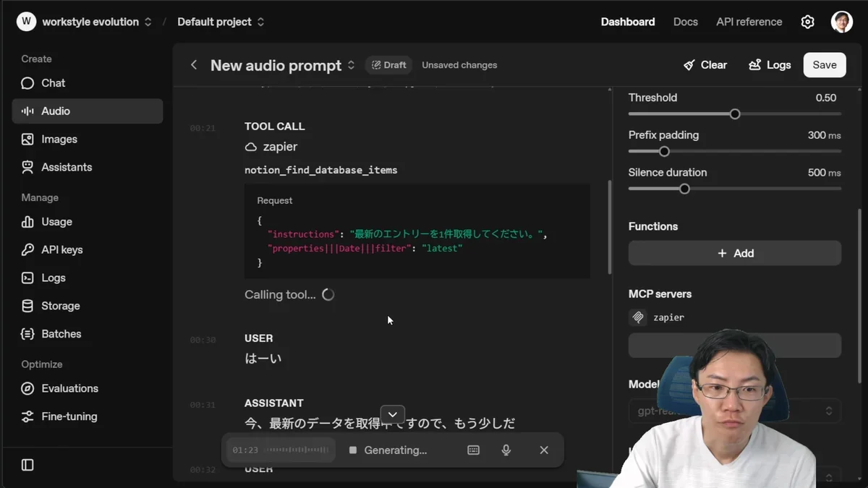Adjust the Threshold slider
Image resolution: width=868 pixels, height=488 pixels.
[735, 114]
